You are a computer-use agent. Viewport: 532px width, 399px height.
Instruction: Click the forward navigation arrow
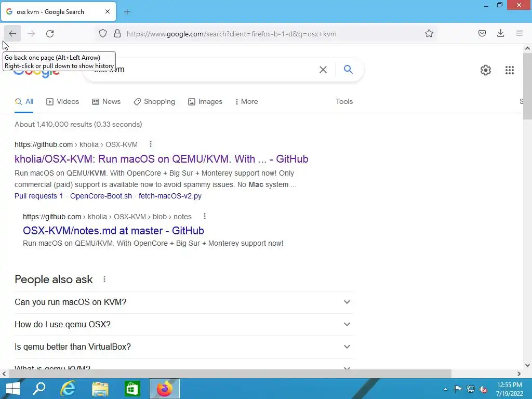[31, 34]
